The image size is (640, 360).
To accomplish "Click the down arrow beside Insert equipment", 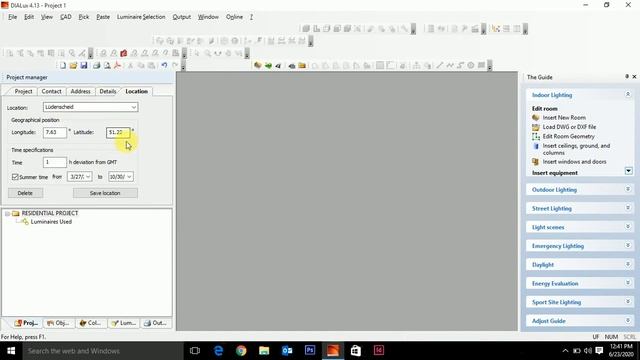I will (x=628, y=171).
